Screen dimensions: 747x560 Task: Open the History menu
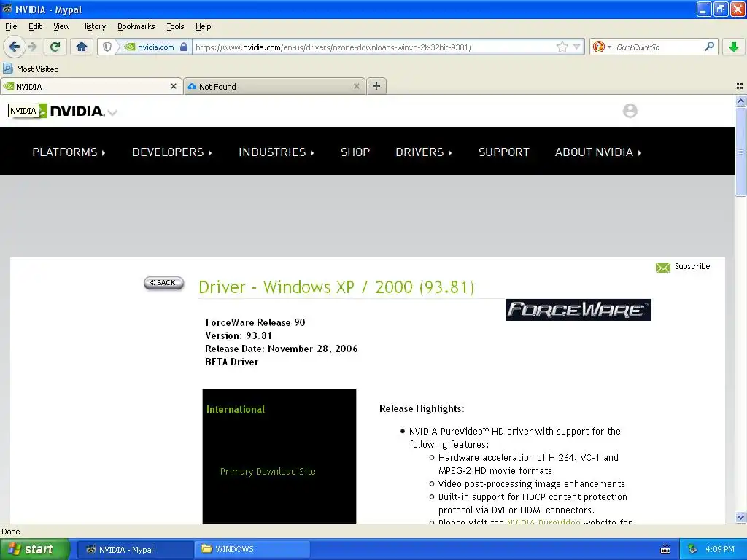(93, 26)
